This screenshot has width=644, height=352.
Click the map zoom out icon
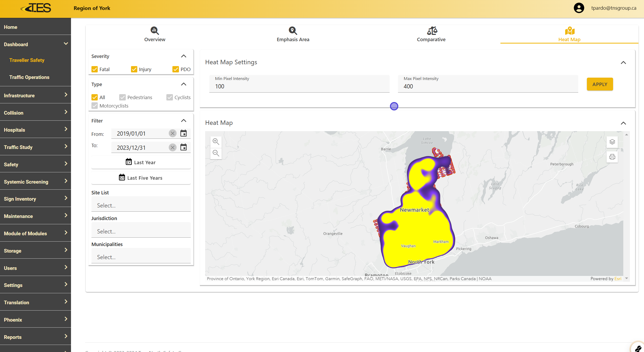216,153
